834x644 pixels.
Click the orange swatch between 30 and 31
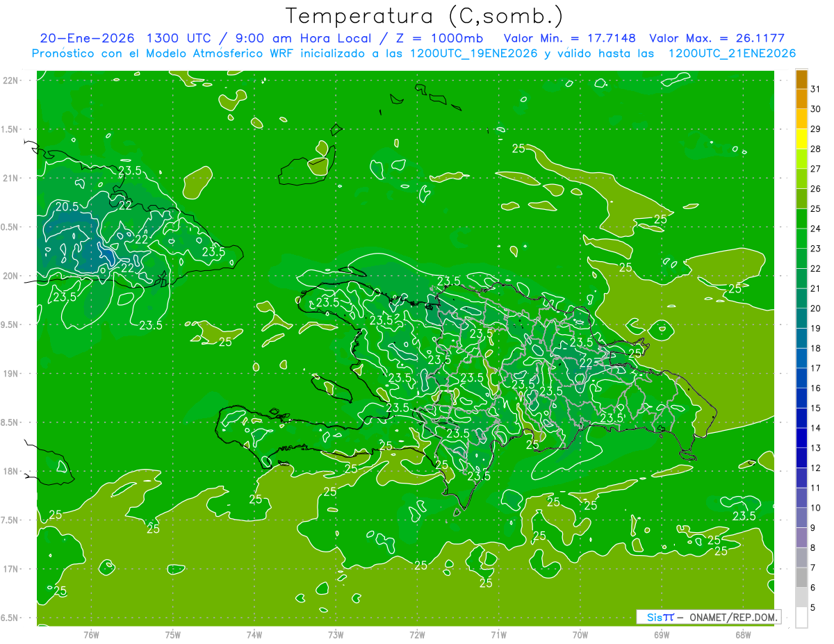click(x=801, y=99)
